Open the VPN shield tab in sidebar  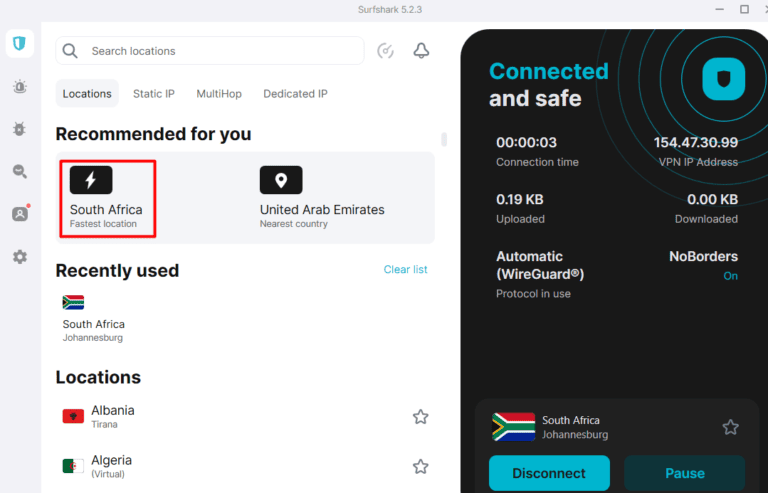19,44
